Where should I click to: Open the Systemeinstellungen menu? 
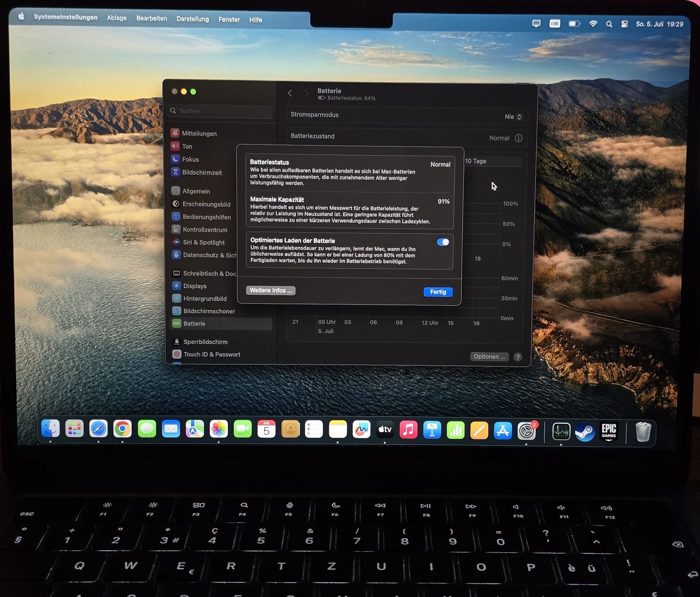pyautogui.click(x=66, y=17)
